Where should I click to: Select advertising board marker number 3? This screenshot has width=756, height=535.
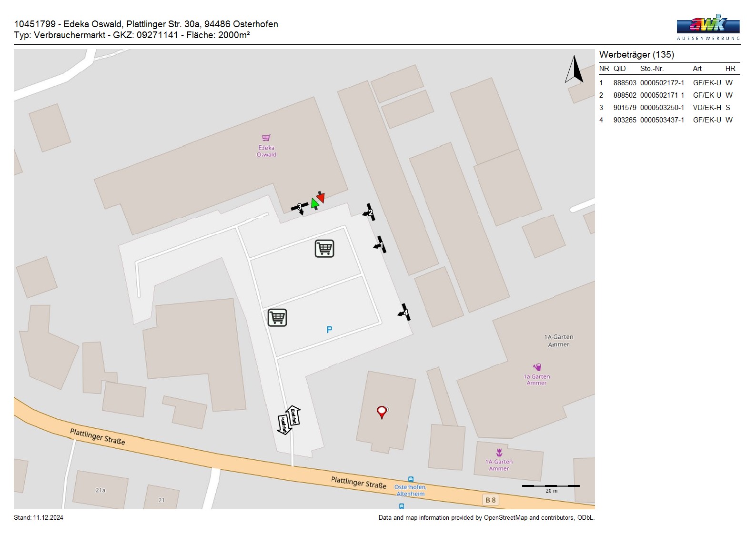click(x=300, y=207)
